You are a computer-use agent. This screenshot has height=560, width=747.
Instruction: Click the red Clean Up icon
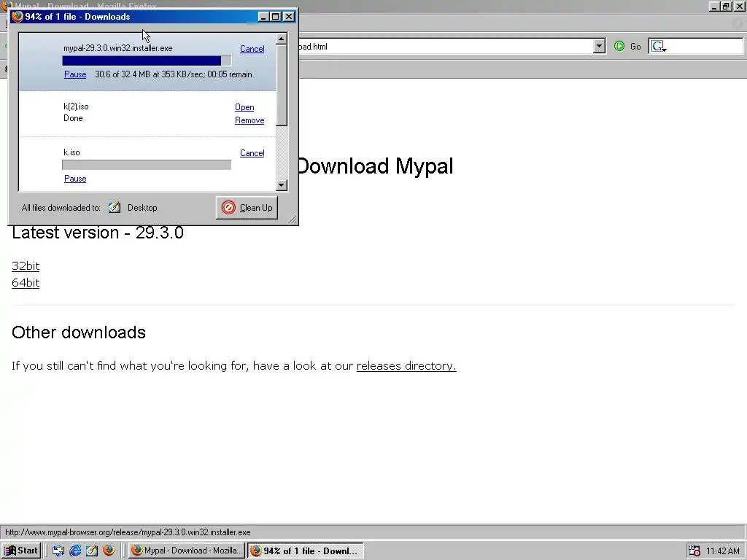(228, 208)
